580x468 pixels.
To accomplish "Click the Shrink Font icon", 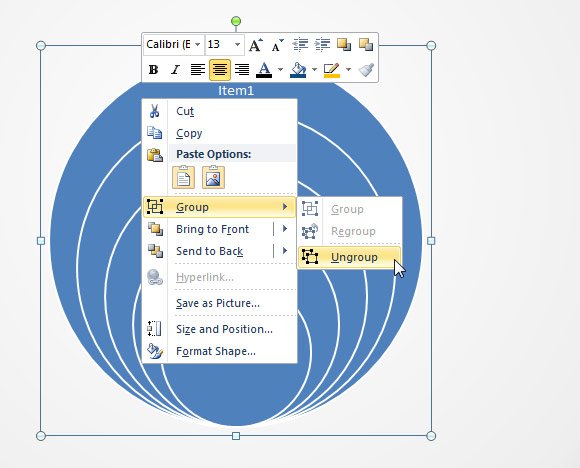I will 277,45.
